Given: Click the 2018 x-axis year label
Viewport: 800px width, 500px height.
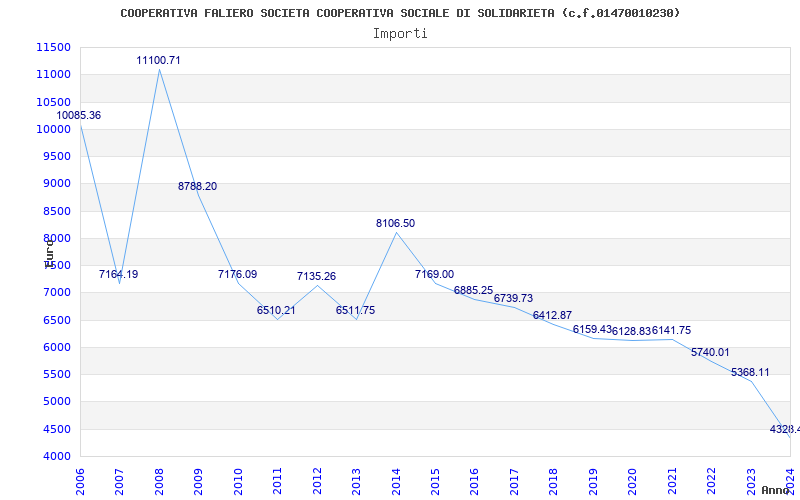Looking at the screenshot, I should pos(554,481).
